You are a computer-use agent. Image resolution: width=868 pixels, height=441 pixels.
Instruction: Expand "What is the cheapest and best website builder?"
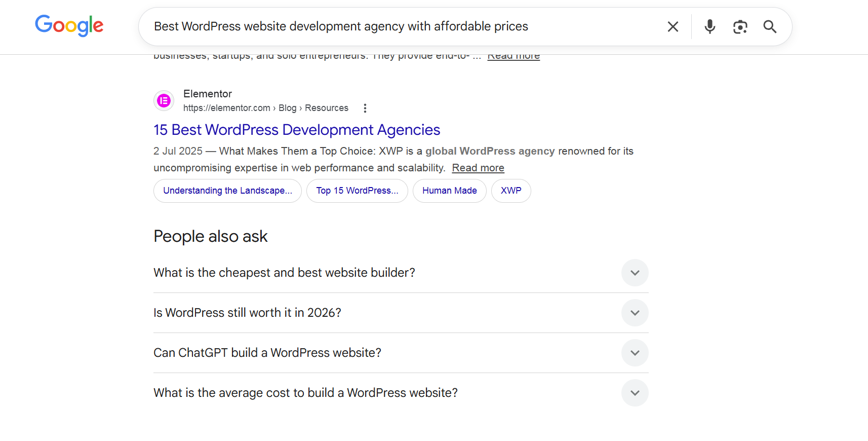(635, 273)
